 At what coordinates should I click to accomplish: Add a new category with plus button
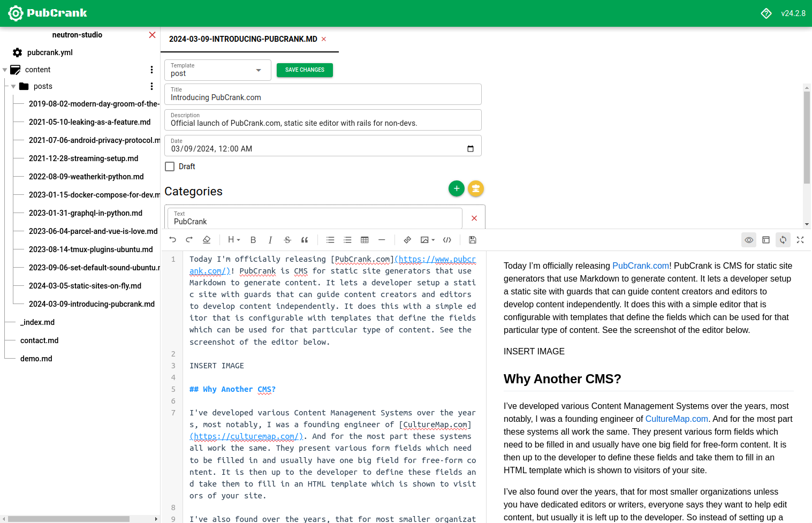coord(457,188)
